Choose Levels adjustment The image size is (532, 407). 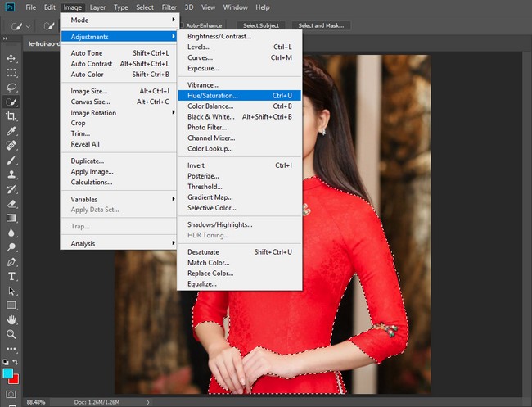click(x=240, y=47)
